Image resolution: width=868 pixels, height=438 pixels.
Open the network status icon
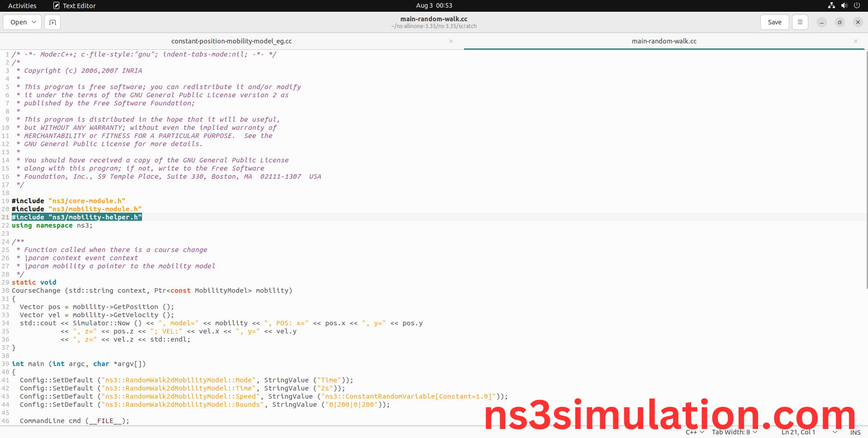click(831, 5)
